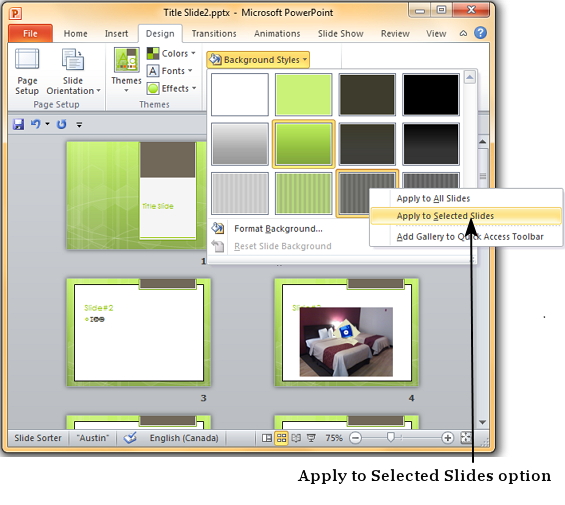Switch to the Insert tab
This screenshot has width=565, height=505.
tap(116, 34)
